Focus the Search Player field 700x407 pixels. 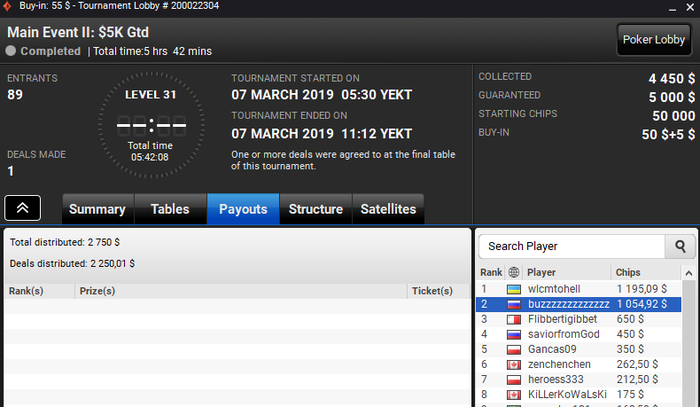click(x=572, y=246)
